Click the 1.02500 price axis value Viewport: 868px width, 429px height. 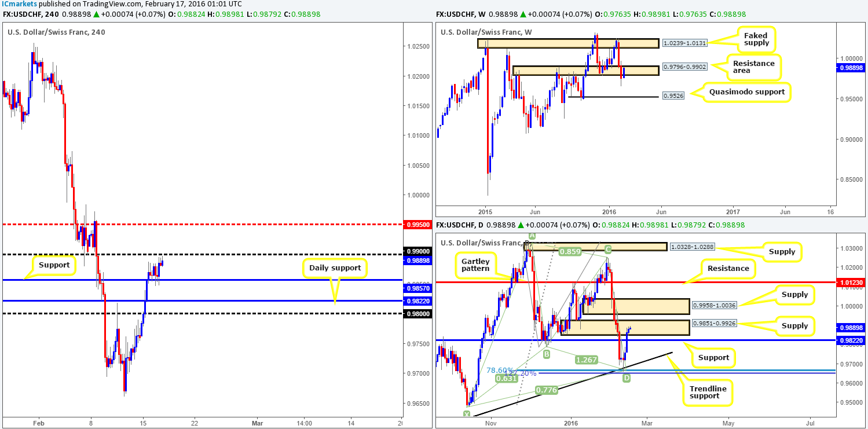417,46
